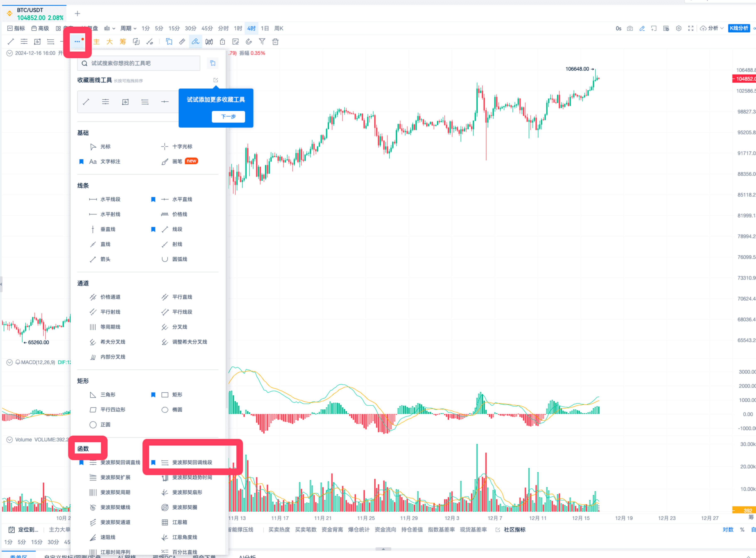Screen dimensions: 756x558
Task: Unfavorite 文字标注 via its blue bookmark
Action: (81, 161)
